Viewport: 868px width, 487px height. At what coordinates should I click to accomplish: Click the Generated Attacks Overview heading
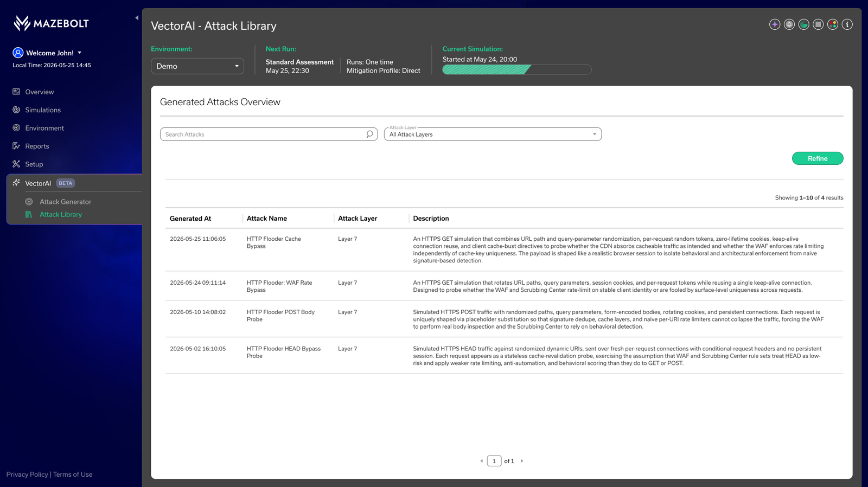220,102
